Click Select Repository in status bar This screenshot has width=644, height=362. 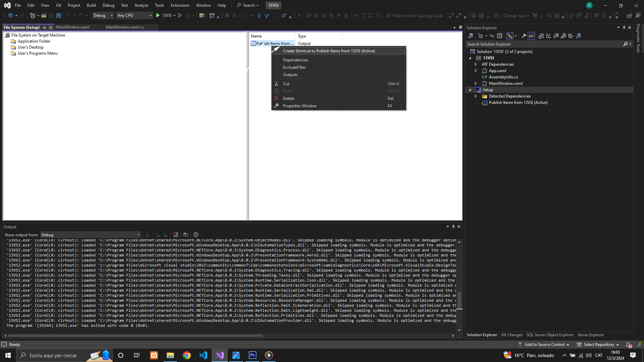598,345
